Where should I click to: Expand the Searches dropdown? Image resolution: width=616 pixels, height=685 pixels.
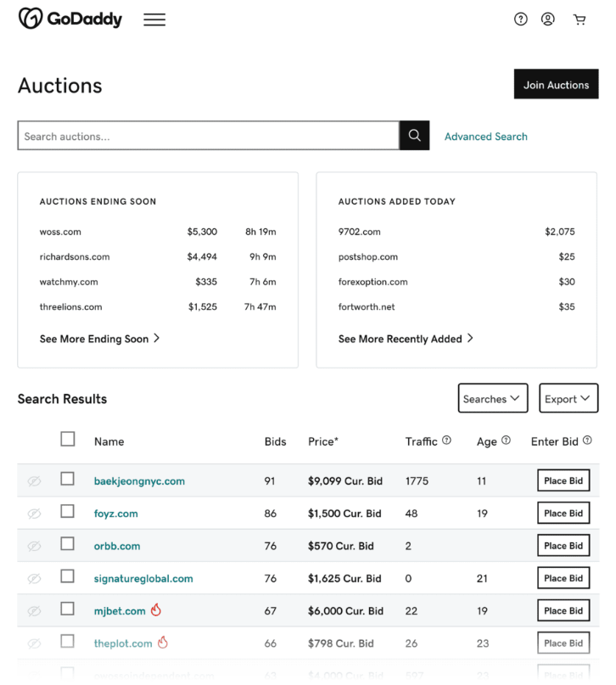(x=491, y=399)
